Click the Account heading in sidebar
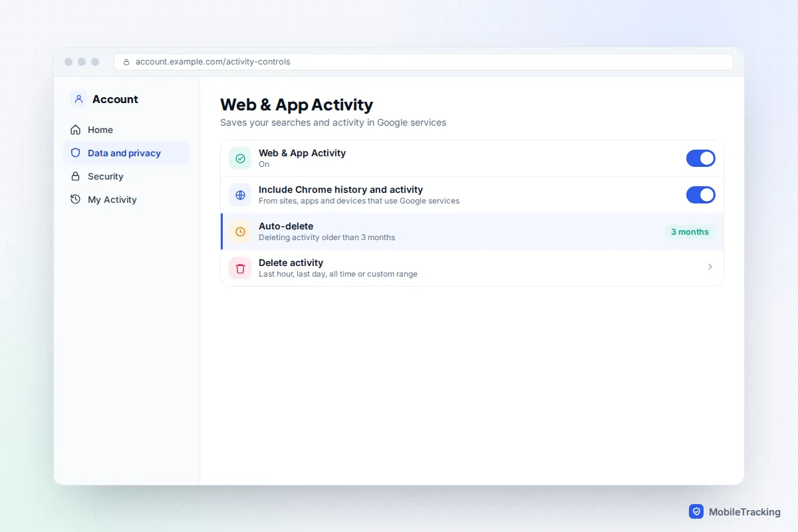This screenshot has width=798, height=532. pos(115,99)
